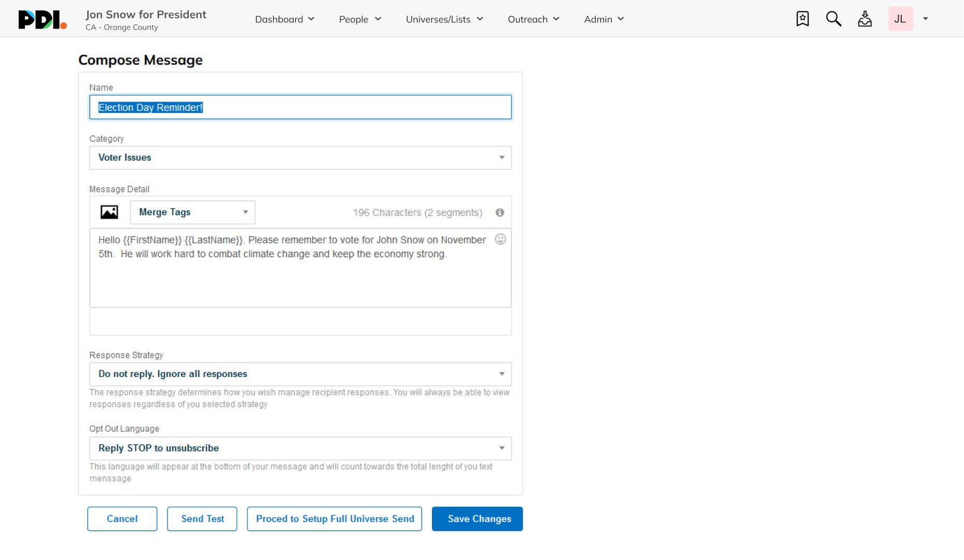Open search with the magnifier icon
The image size is (964, 560).
[x=833, y=19]
